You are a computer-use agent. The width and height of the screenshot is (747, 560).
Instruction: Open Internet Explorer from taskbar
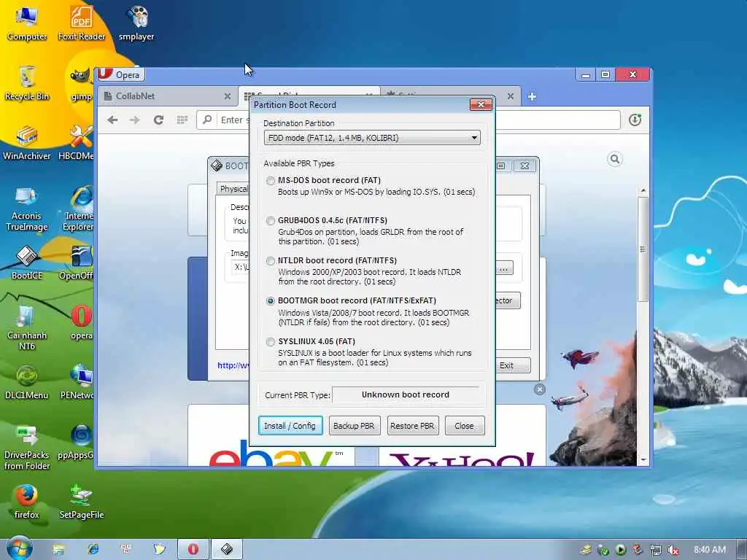pyautogui.click(x=93, y=549)
